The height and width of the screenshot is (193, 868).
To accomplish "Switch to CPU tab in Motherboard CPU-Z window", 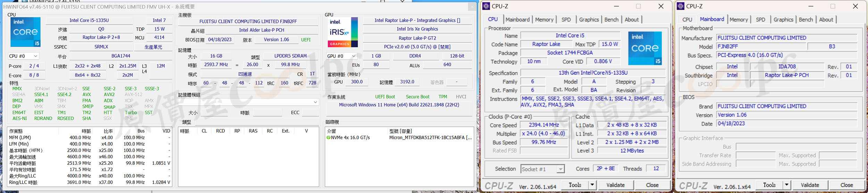I will pos(687,20).
